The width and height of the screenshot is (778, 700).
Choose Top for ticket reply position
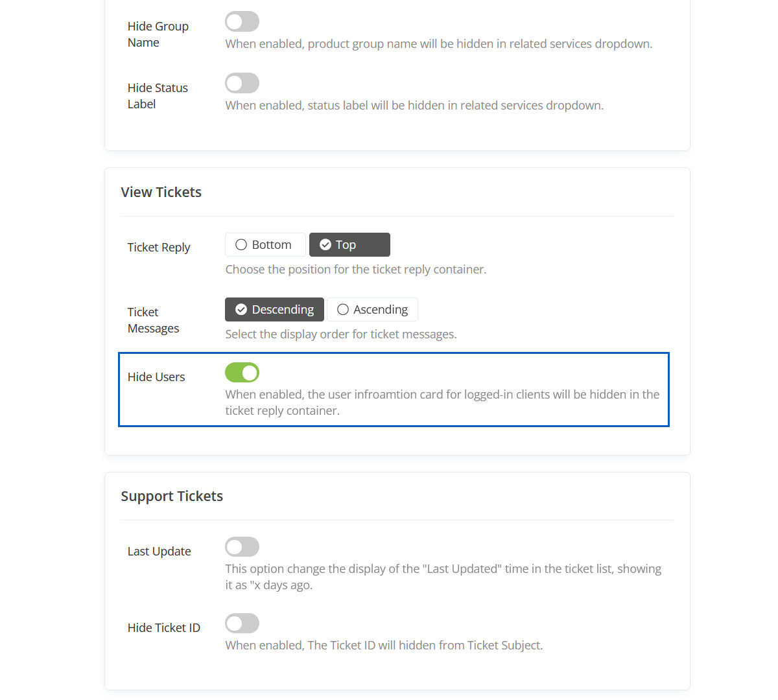point(349,245)
